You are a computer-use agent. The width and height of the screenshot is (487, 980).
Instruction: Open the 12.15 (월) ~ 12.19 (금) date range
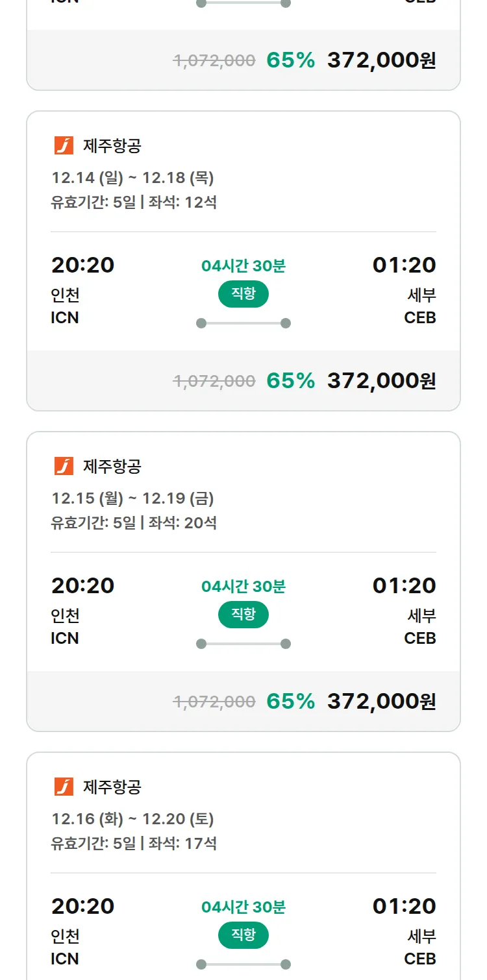tap(132, 498)
